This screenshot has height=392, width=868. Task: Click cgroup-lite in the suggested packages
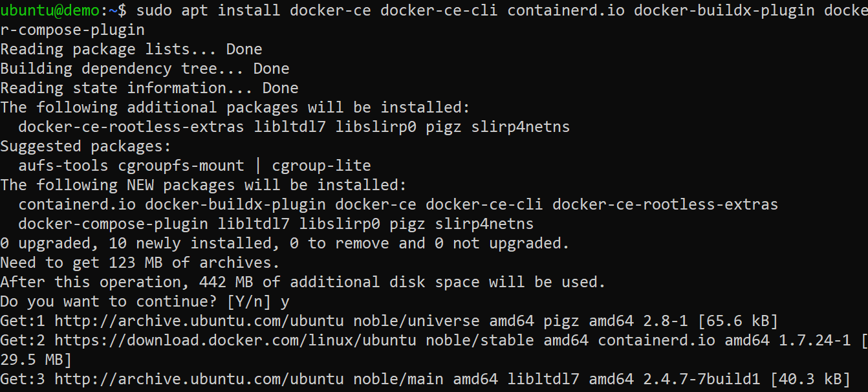pos(321,166)
